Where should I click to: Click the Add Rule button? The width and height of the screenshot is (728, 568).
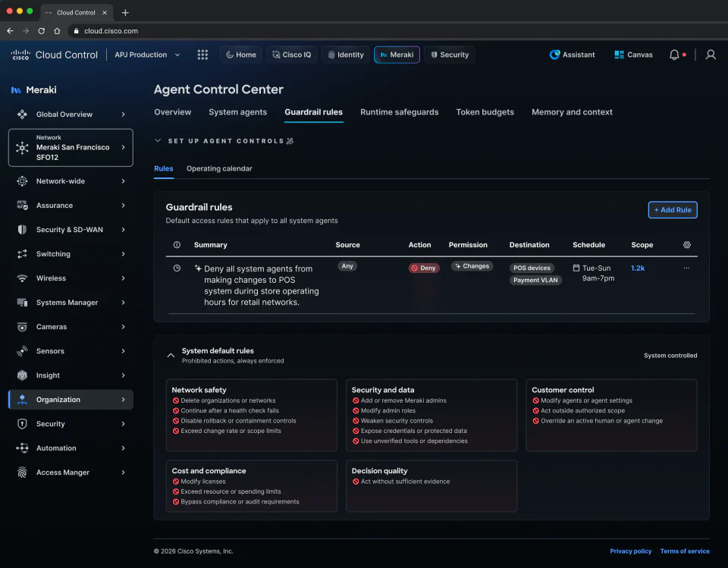pyautogui.click(x=673, y=210)
